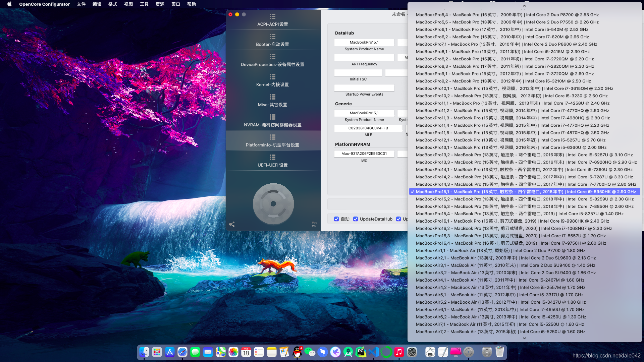The height and width of the screenshot is (362, 644).
Task: Open the Trash in the Dock
Action: (x=500, y=352)
